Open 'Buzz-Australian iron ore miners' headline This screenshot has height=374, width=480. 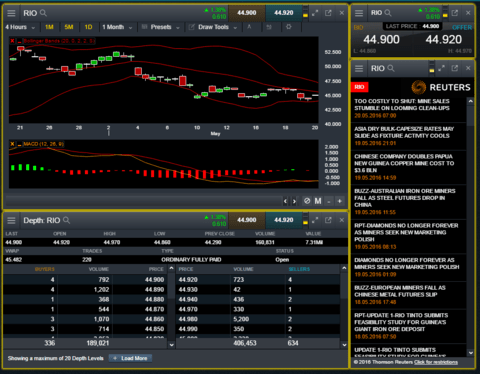click(405, 198)
